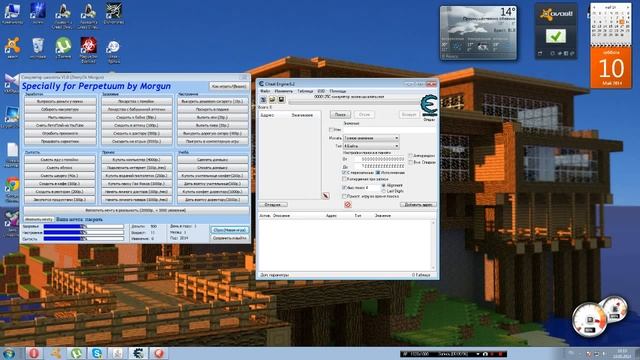Screen dimensions: 640x360
Task: Toggle the executable memory checkbox
Action: tap(378, 173)
